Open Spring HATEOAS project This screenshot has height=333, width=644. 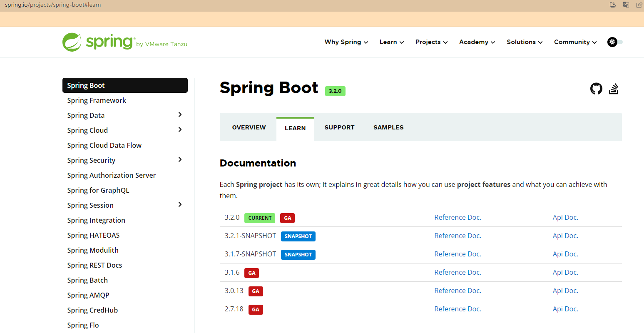tap(93, 235)
